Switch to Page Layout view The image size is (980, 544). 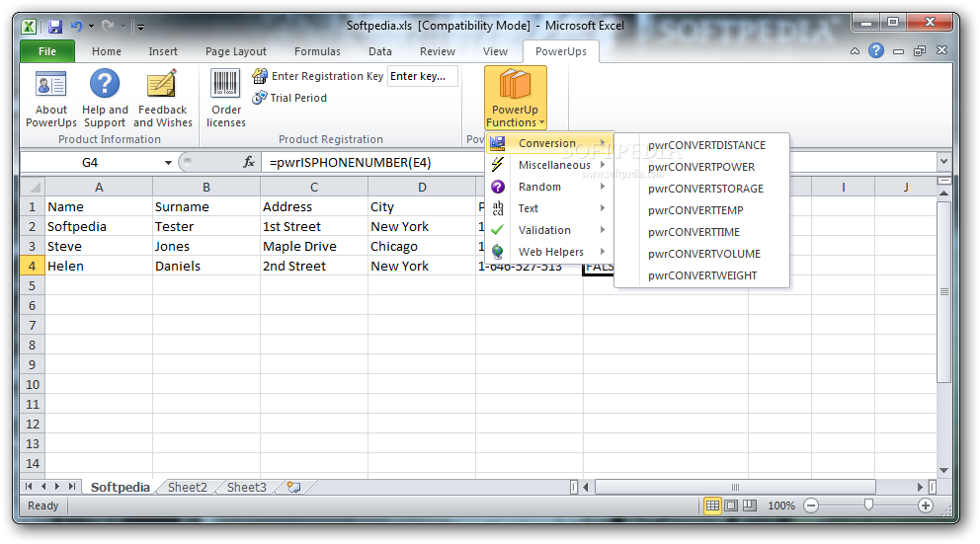click(x=731, y=505)
